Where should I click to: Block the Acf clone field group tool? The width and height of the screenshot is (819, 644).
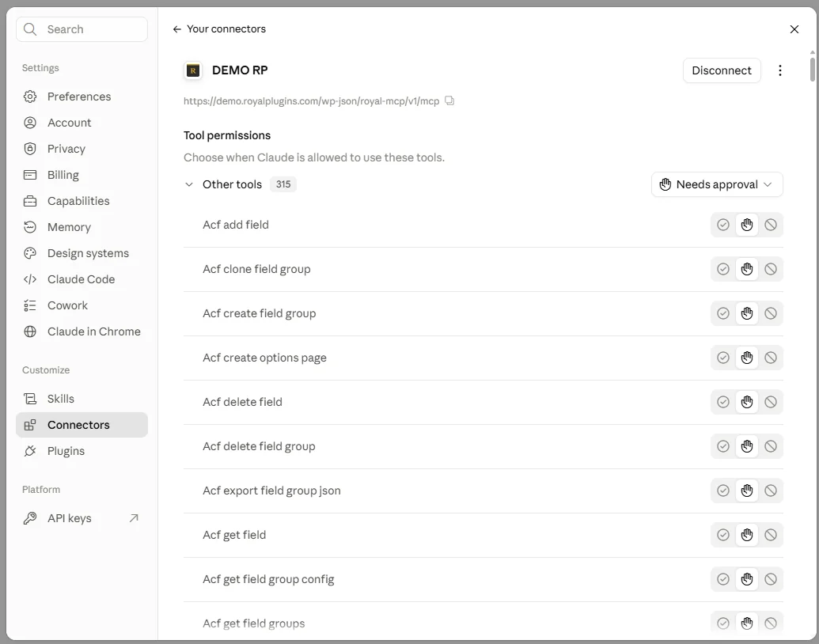click(x=771, y=269)
